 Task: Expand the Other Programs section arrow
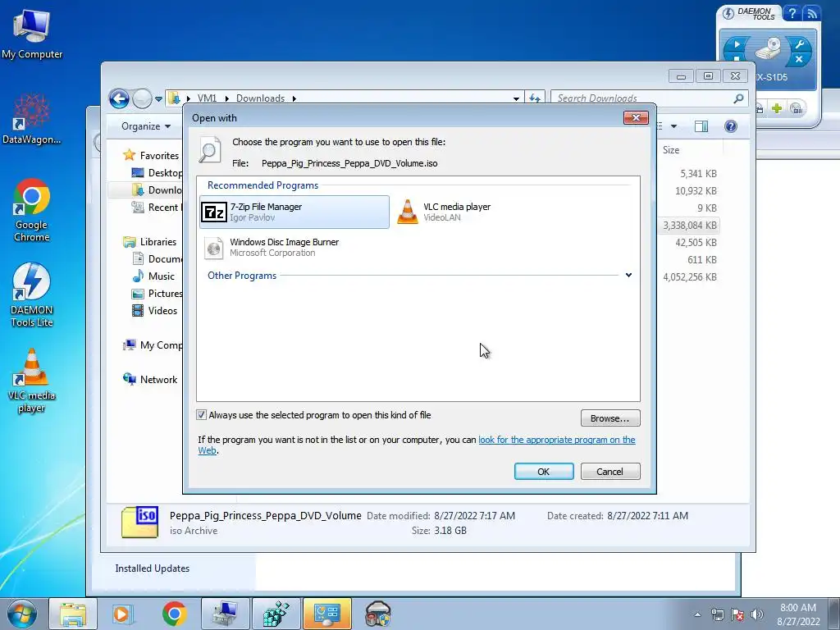click(628, 276)
